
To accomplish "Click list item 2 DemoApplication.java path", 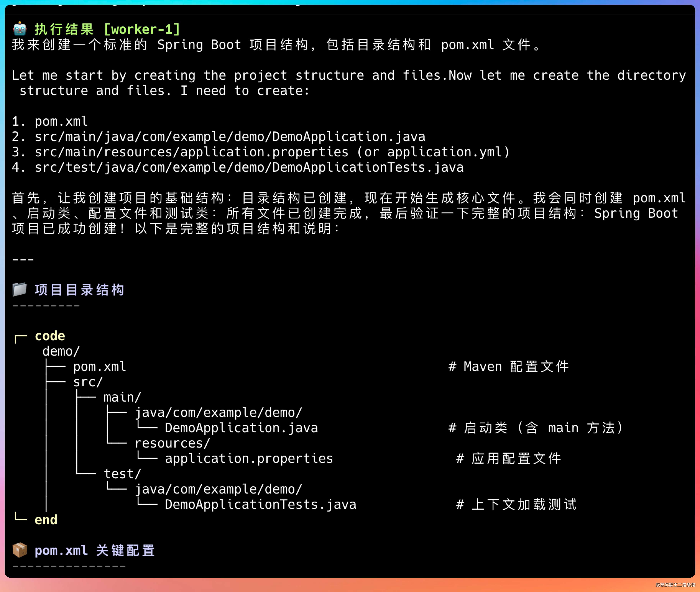I will click(230, 137).
